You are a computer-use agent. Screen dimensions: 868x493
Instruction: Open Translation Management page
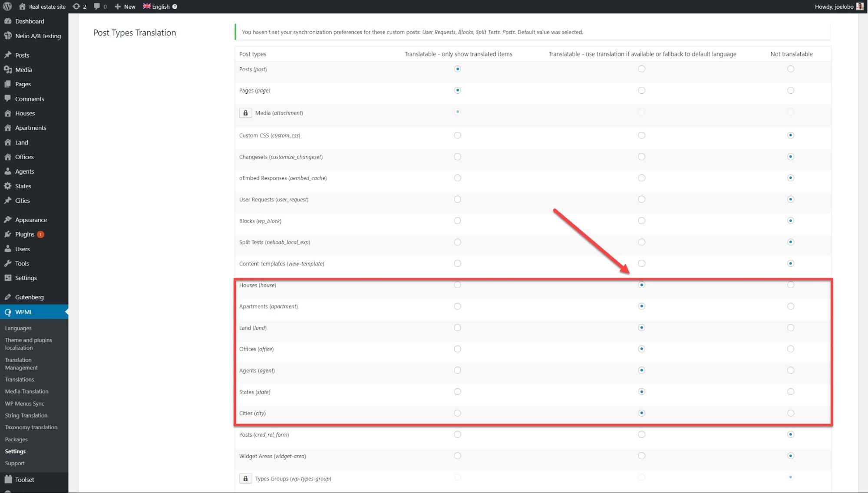coord(21,364)
